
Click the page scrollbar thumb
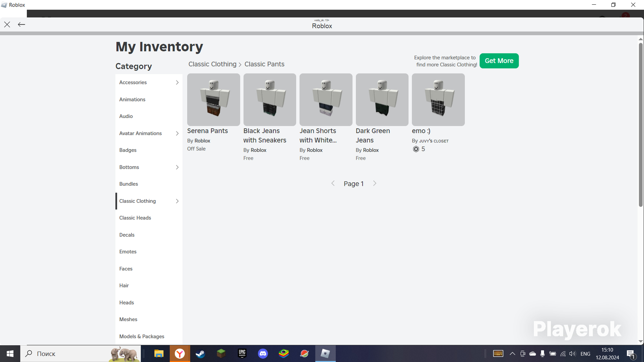click(x=641, y=125)
